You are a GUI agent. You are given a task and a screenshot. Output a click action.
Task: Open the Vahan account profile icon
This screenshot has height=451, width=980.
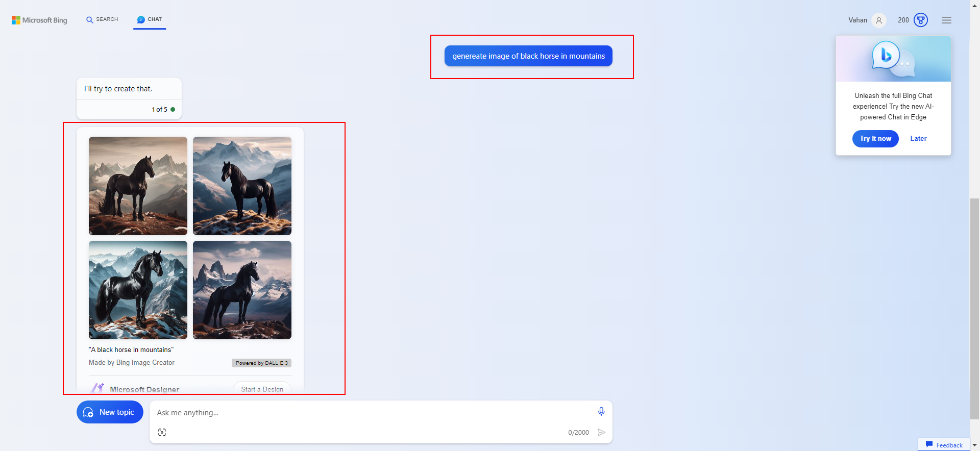878,20
